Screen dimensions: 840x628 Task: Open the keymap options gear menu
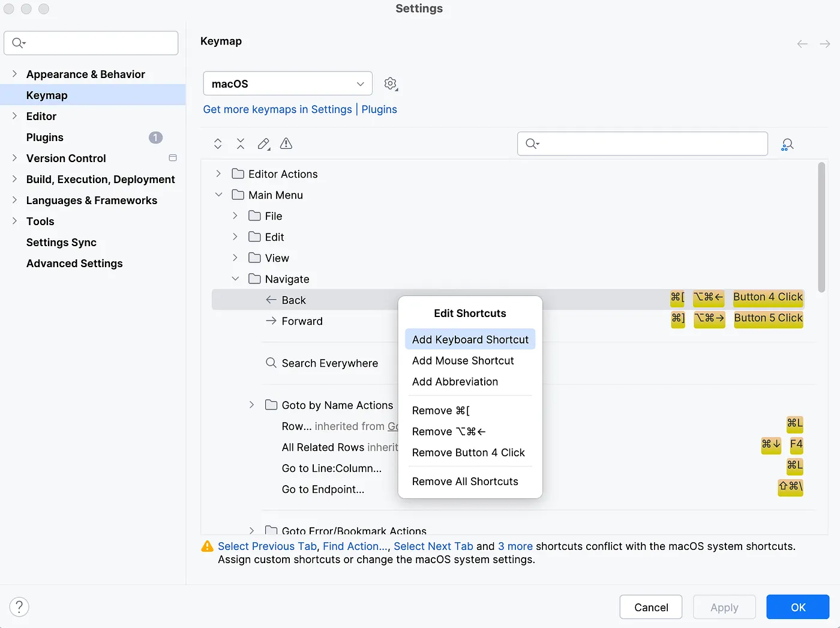point(391,83)
